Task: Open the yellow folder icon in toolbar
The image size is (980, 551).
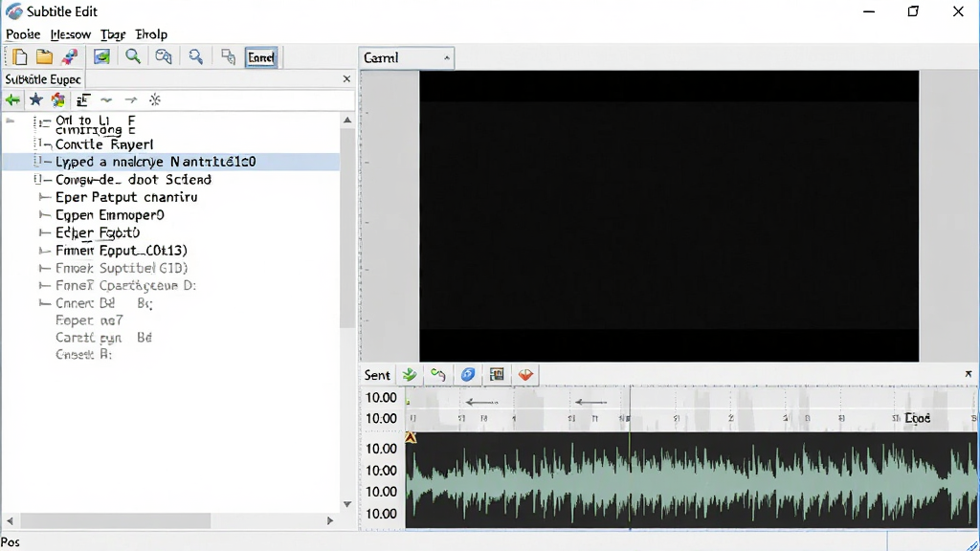Action: pos(44,56)
